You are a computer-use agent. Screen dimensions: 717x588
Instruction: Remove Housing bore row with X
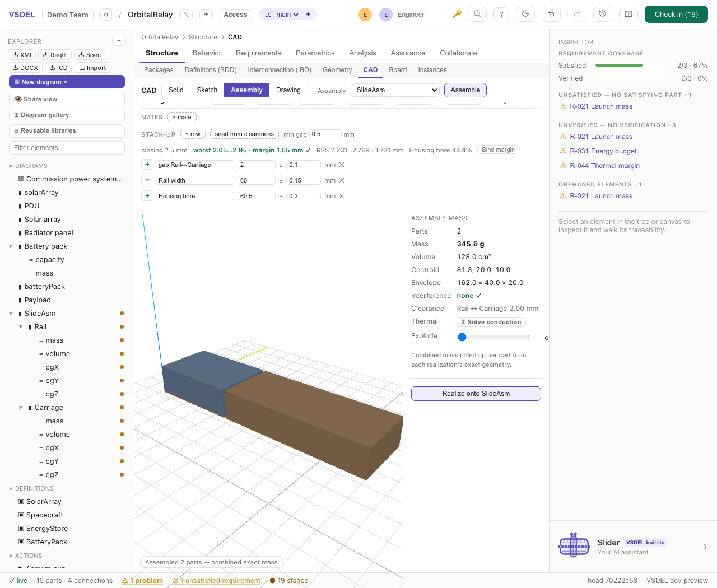click(342, 196)
